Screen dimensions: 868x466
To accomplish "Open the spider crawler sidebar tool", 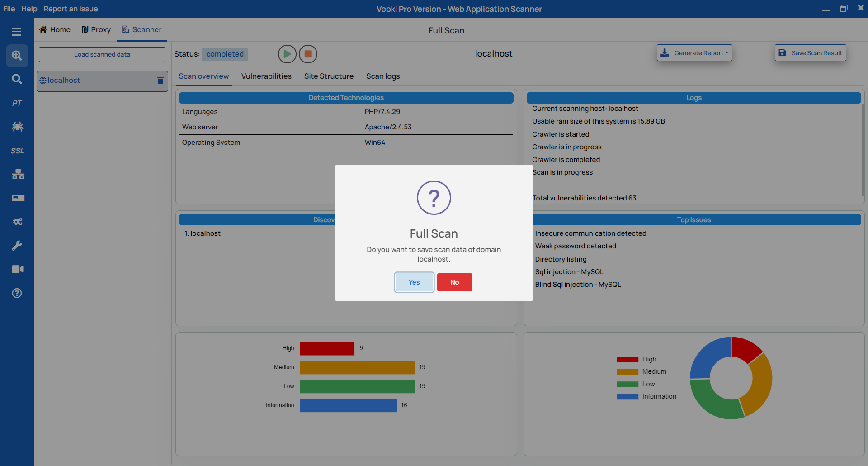I will pyautogui.click(x=17, y=127).
